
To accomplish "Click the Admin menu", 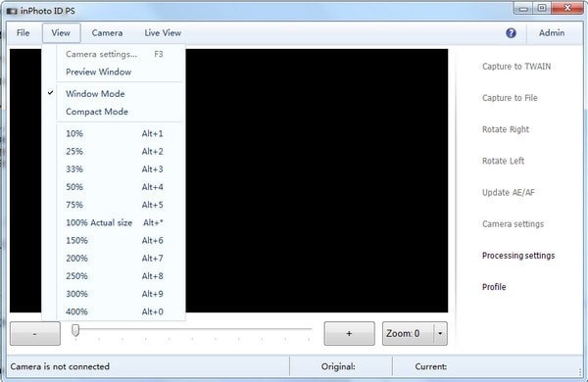I will (x=552, y=33).
